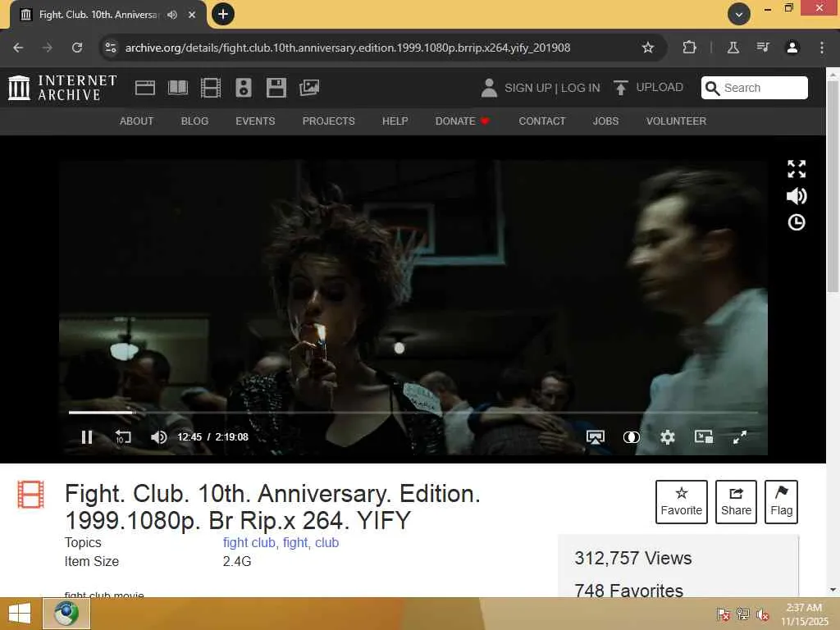The width and height of the screenshot is (840, 630).
Task: Click the address bar URL
Action: (348, 48)
